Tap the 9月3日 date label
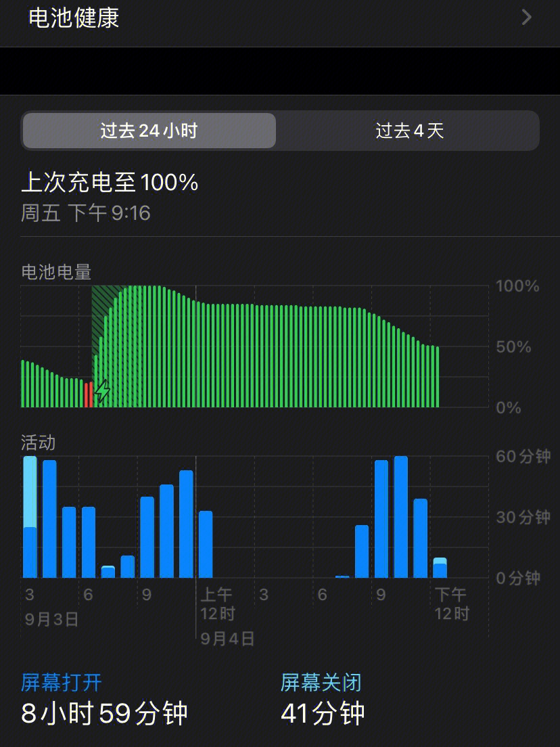Viewport: 560px width, 747px height. click(x=51, y=619)
